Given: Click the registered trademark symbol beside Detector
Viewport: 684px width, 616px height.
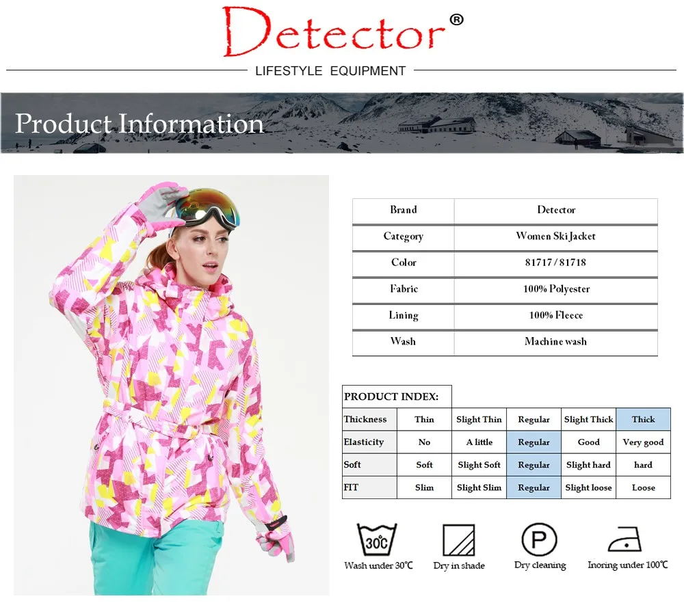Looking at the screenshot, I should click(456, 20).
